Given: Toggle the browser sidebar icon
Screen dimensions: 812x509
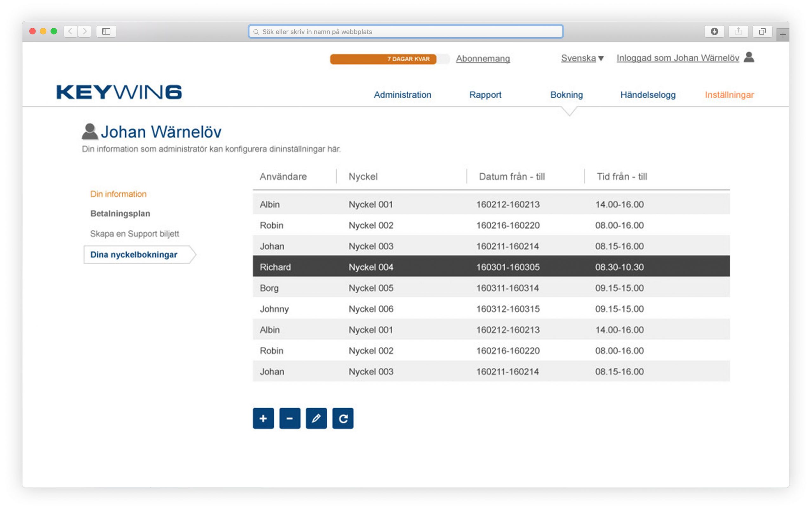Looking at the screenshot, I should pyautogui.click(x=106, y=31).
